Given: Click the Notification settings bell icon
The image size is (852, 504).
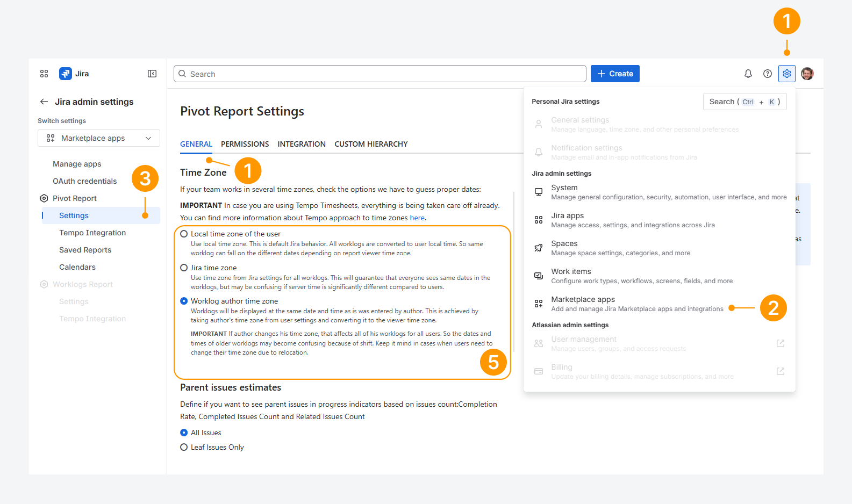Looking at the screenshot, I should tap(539, 152).
